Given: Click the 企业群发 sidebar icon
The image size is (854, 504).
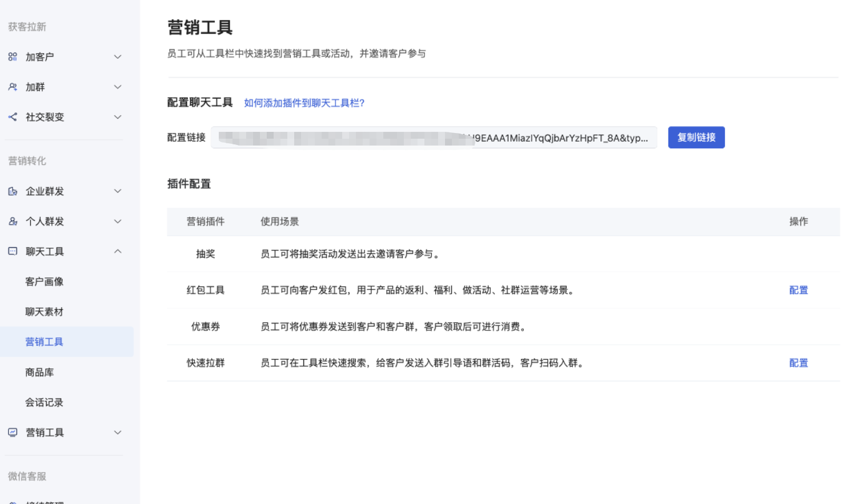Looking at the screenshot, I should click(13, 191).
